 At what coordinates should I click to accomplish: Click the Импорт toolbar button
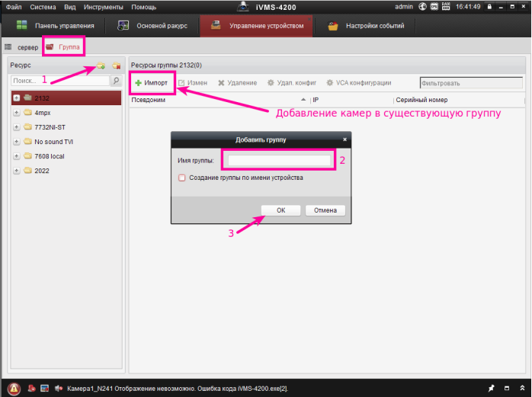[x=152, y=82]
